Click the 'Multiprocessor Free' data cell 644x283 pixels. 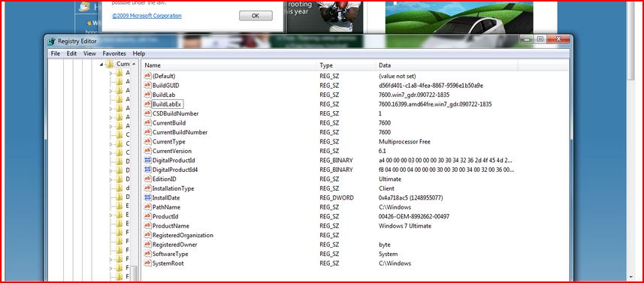[404, 141]
